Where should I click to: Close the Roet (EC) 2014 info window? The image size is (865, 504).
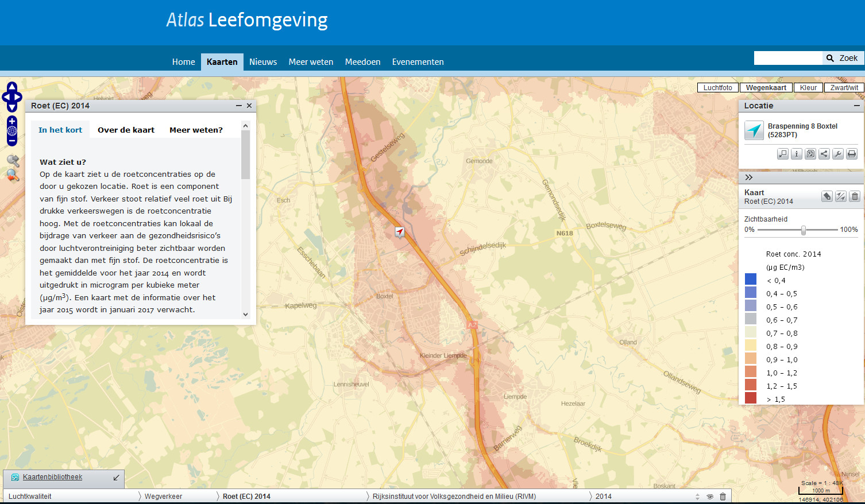(249, 106)
